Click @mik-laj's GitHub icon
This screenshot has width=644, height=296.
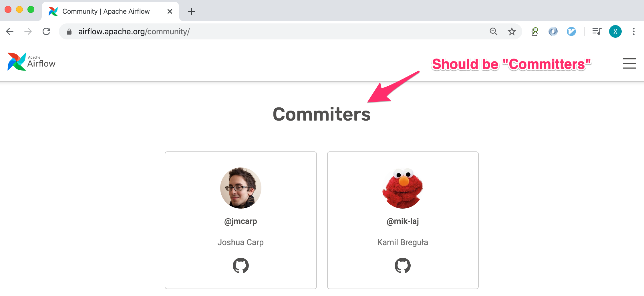click(403, 265)
